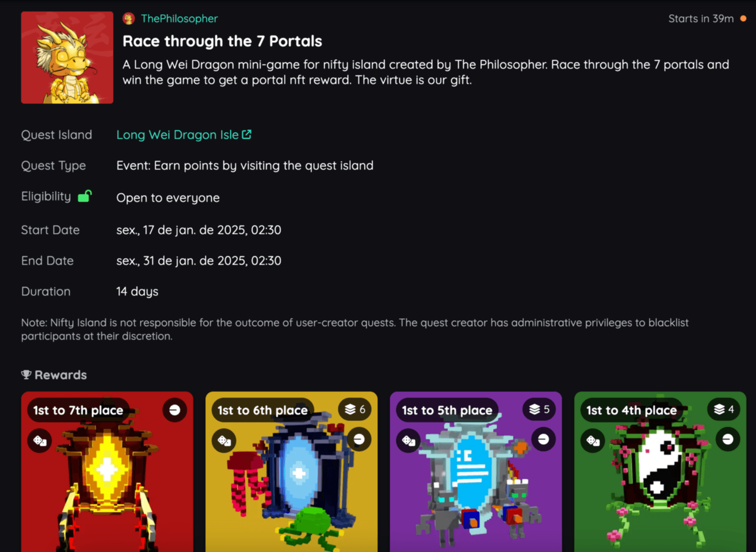Select the 1st to 7th place label
This screenshot has height=552, width=756.
point(78,410)
